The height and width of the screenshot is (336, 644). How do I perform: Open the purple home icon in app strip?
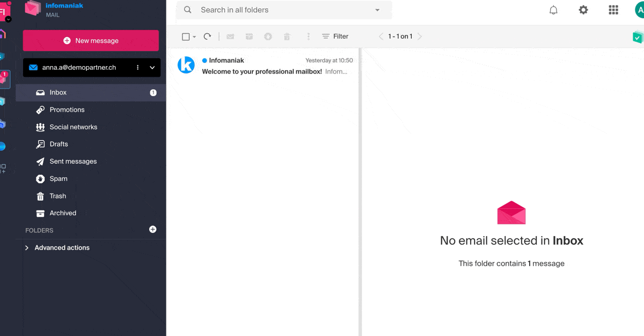click(3, 34)
